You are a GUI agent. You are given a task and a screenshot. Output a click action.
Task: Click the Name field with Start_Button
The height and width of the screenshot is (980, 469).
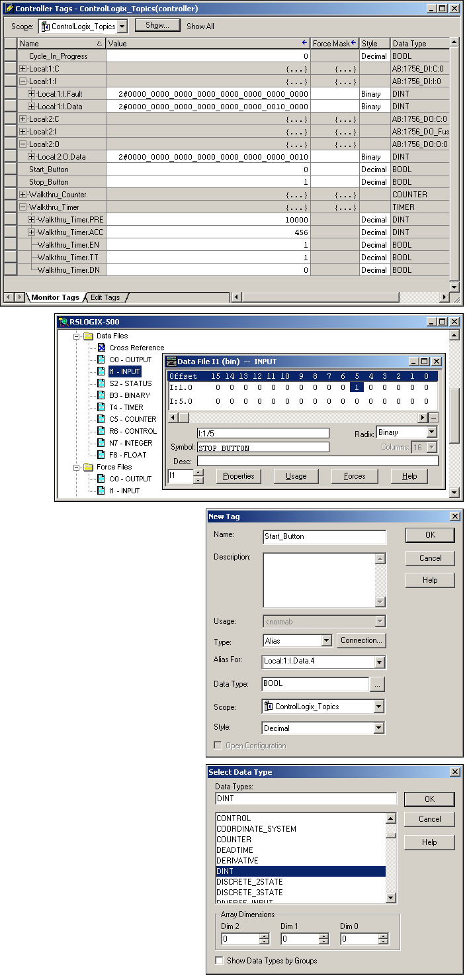(x=324, y=536)
